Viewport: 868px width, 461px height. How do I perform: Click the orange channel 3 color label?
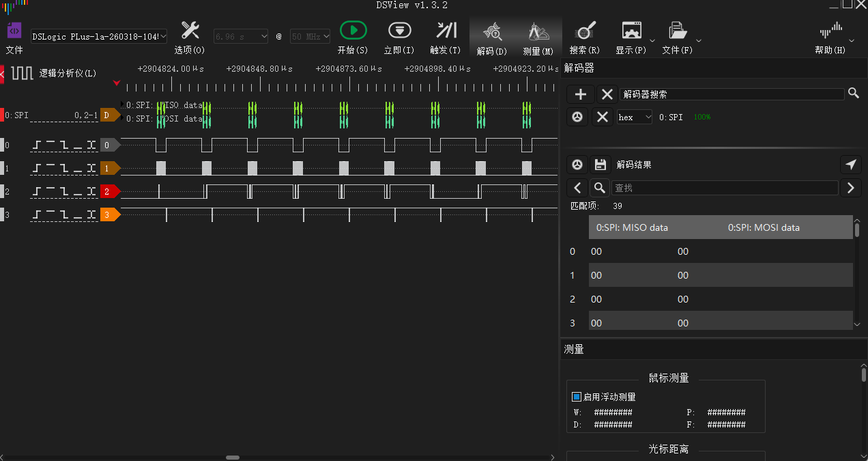pos(109,215)
